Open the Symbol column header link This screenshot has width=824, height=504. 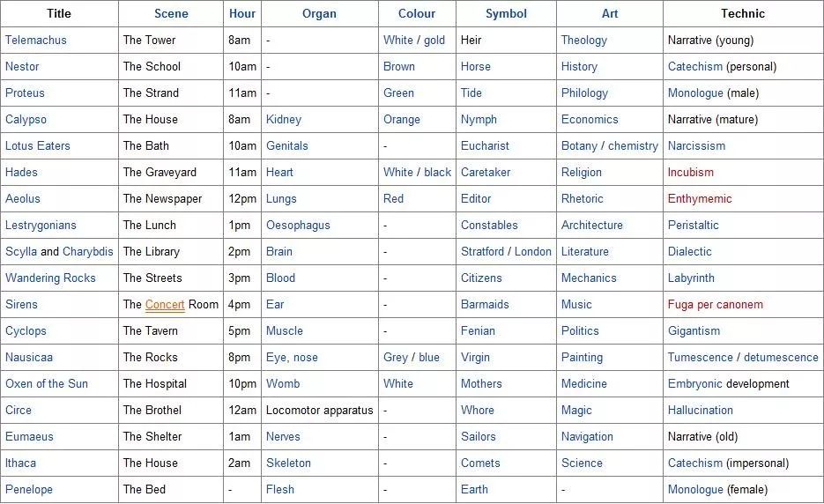[x=506, y=14]
